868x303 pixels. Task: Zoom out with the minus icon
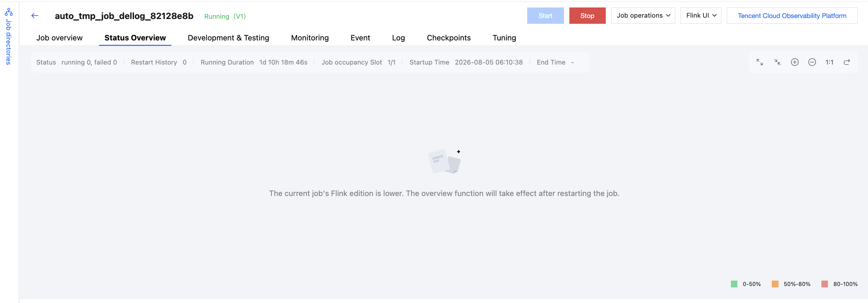[812, 62]
